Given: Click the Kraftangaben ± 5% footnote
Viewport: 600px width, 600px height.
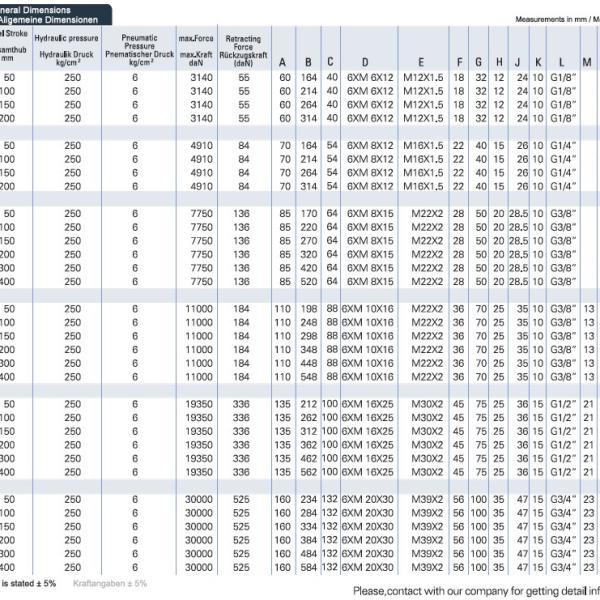Looking at the screenshot, I should pyautogui.click(x=110, y=584).
